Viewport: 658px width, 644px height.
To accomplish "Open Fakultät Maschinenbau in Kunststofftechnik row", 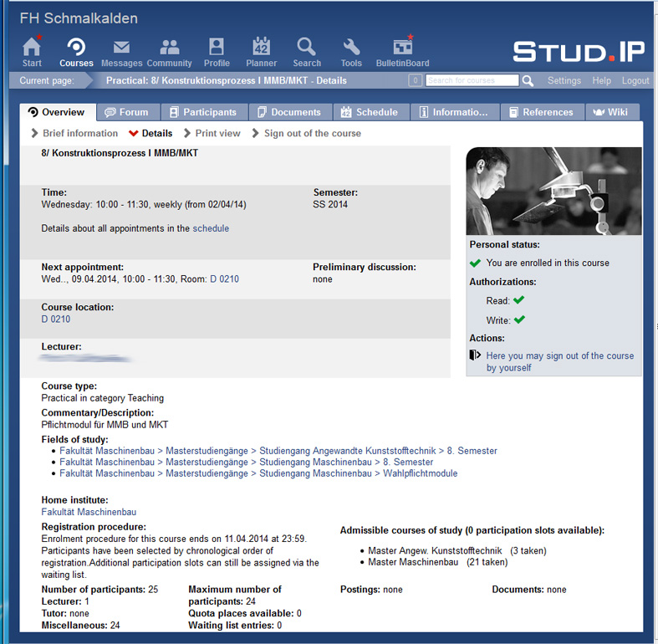I will click(x=107, y=451).
